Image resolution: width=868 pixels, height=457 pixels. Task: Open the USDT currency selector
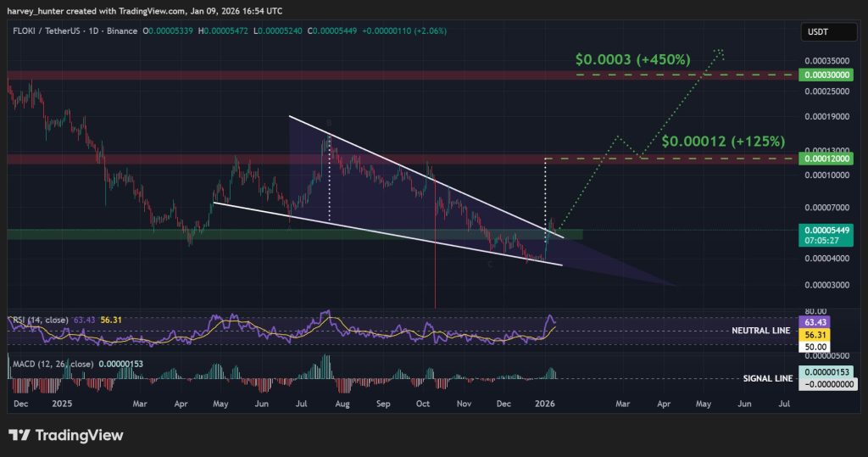pyautogui.click(x=828, y=31)
